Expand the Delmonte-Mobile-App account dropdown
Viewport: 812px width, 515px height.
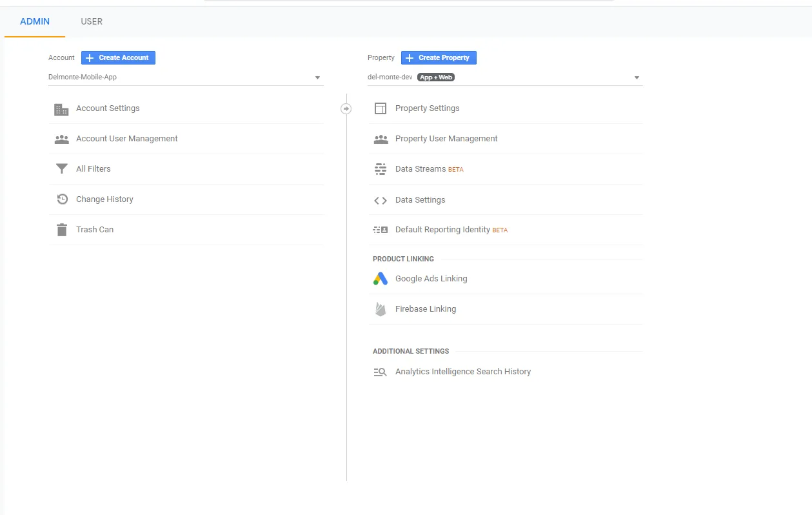[317, 77]
